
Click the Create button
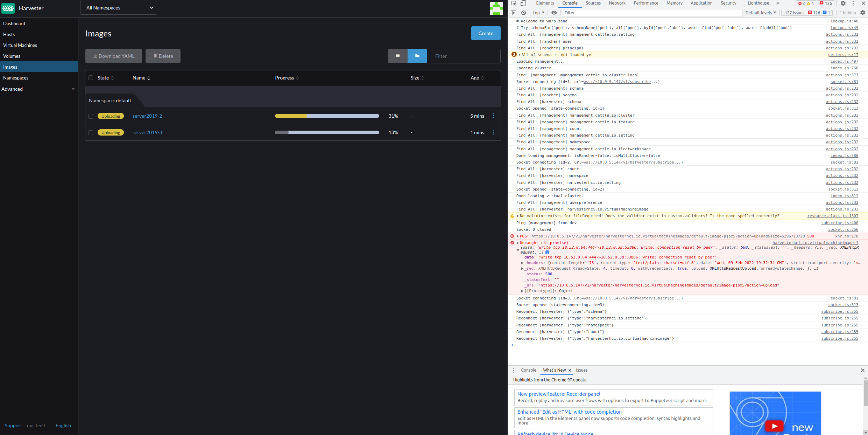486,33
